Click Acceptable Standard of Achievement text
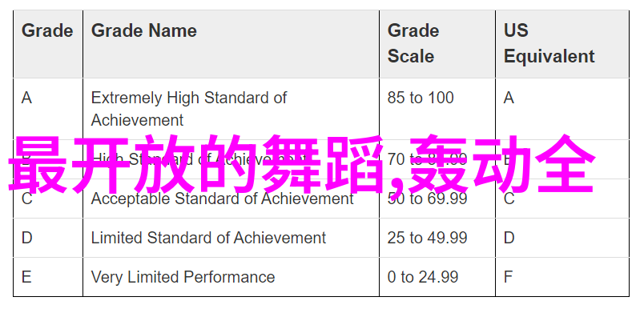Image resolution: width=644 pixels, height=313 pixels. (x=222, y=199)
